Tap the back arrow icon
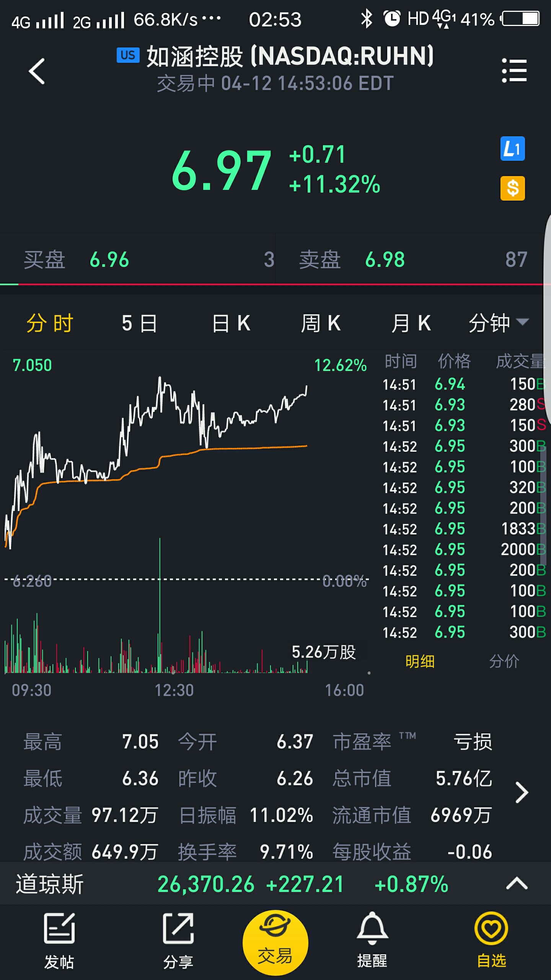The image size is (551, 980). coord(37,71)
